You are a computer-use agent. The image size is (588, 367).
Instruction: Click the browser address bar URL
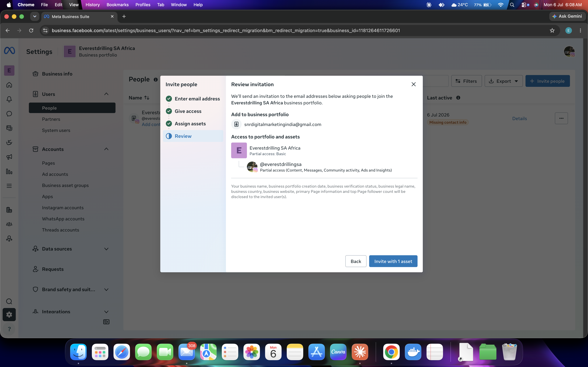click(226, 30)
